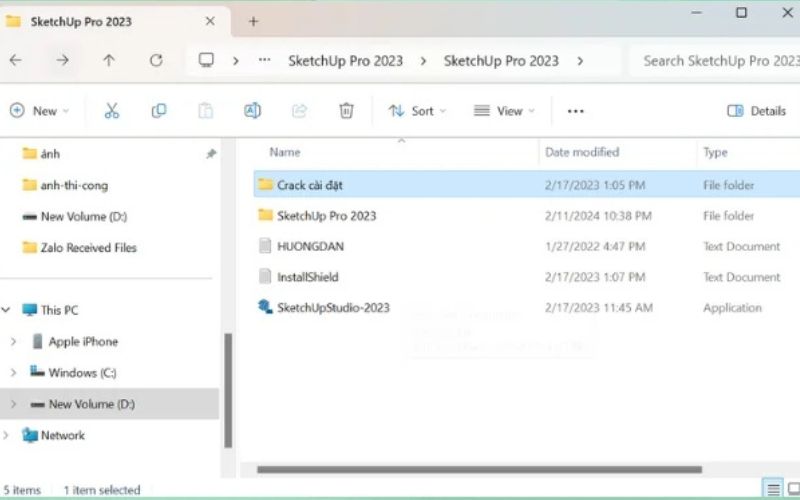Sort by Type column header
Screen dimensions: 800x500
point(715,152)
